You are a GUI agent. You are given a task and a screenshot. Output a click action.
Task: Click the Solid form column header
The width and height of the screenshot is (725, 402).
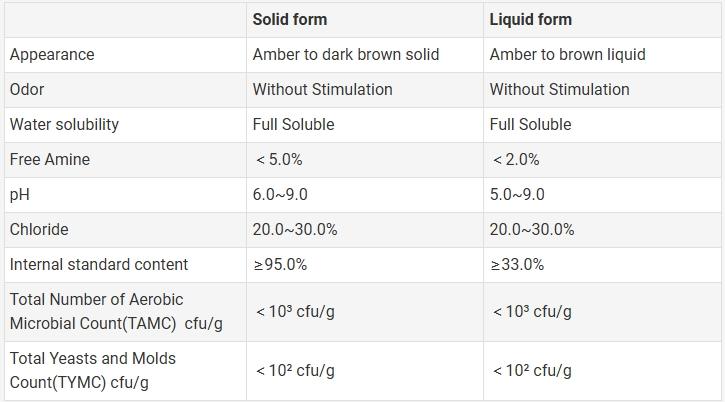click(x=290, y=19)
